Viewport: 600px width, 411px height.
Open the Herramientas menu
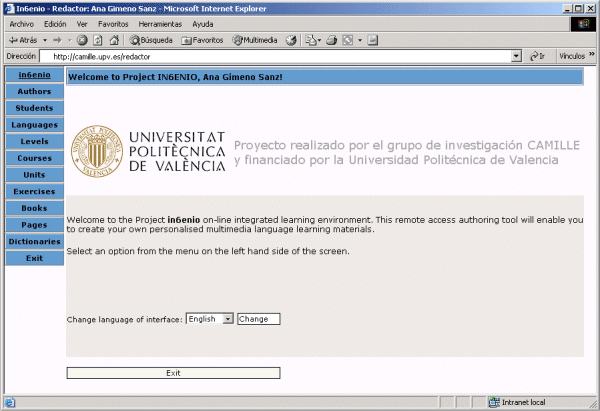160,24
